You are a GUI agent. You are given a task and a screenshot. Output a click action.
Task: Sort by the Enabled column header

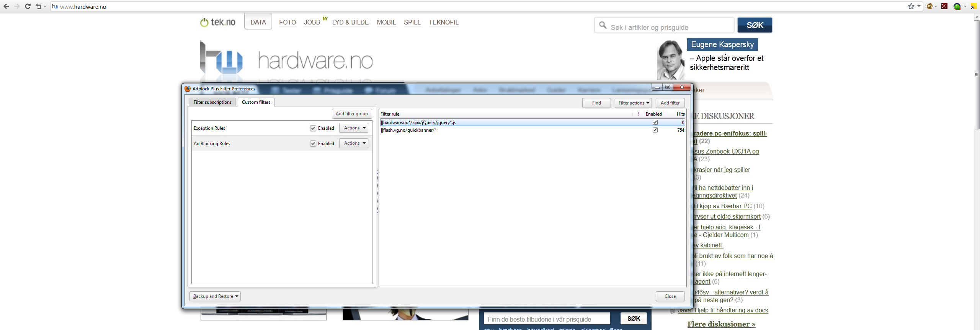653,114
